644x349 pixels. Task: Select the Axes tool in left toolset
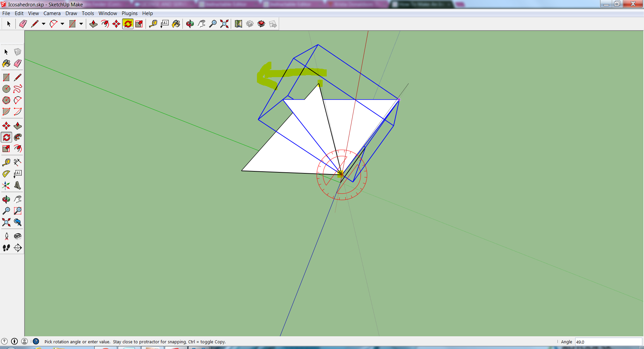[6, 185]
